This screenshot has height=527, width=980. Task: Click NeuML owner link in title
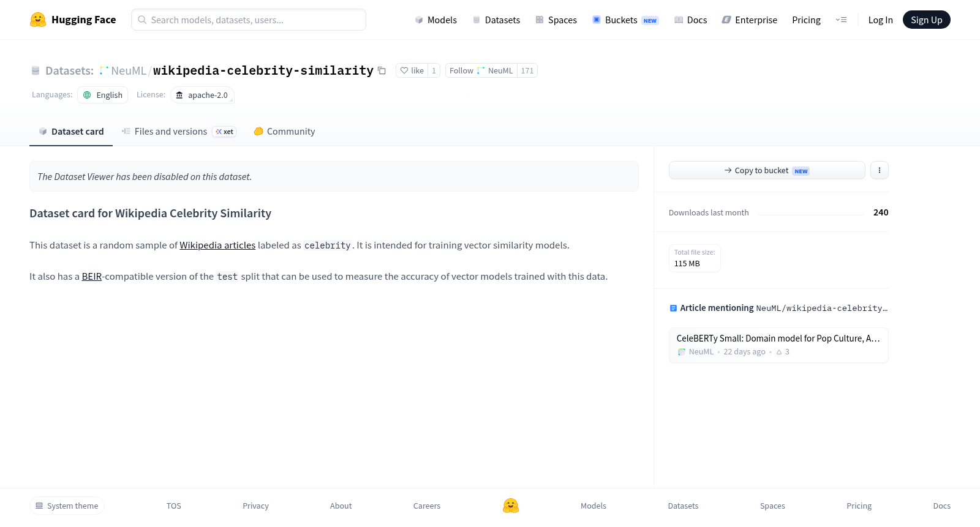point(129,70)
